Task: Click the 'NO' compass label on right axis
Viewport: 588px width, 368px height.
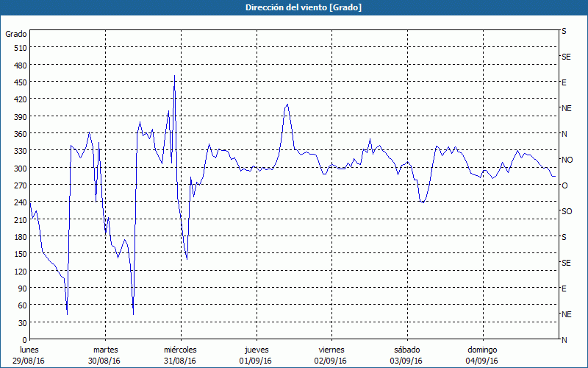Action: coord(567,160)
